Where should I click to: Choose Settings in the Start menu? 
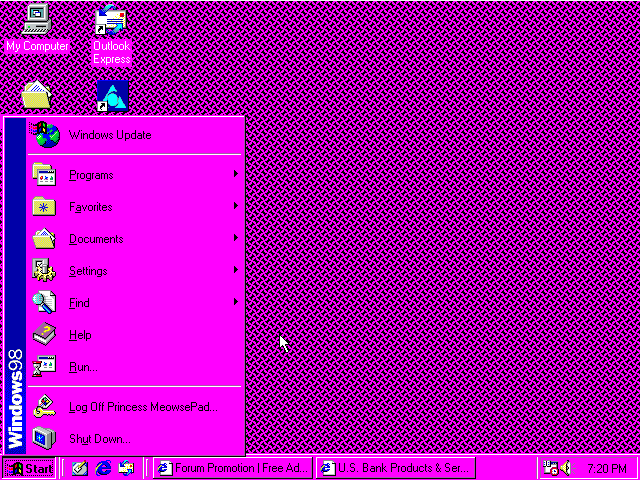point(134,270)
